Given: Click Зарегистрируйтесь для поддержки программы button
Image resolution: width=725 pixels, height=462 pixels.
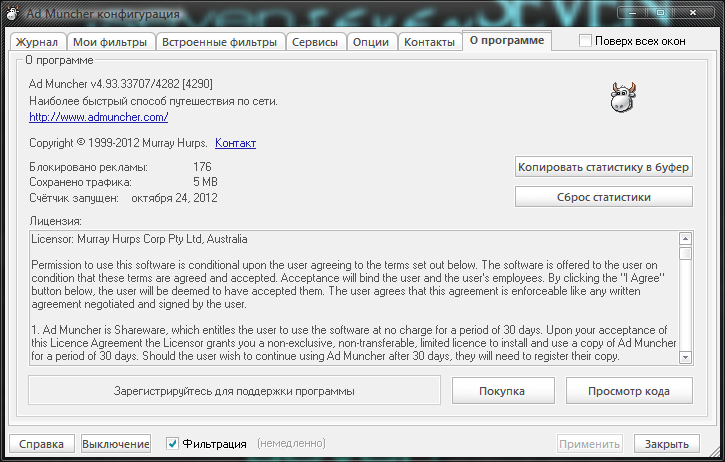Looking at the screenshot, I should pos(234,391).
